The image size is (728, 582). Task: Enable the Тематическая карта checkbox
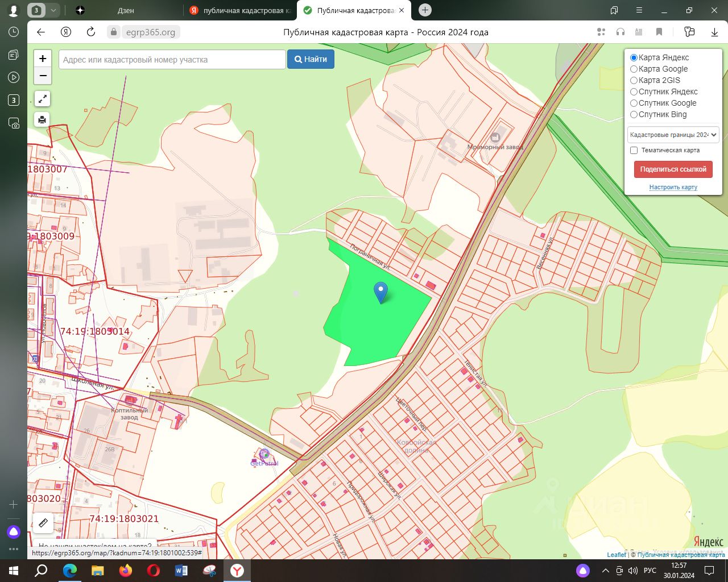(634, 150)
